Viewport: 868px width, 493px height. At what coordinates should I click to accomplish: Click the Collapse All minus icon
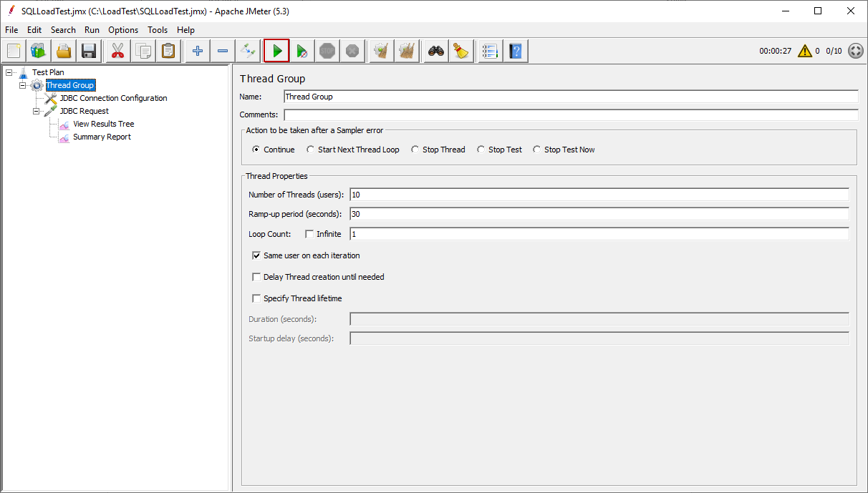[x=223, y=51]
